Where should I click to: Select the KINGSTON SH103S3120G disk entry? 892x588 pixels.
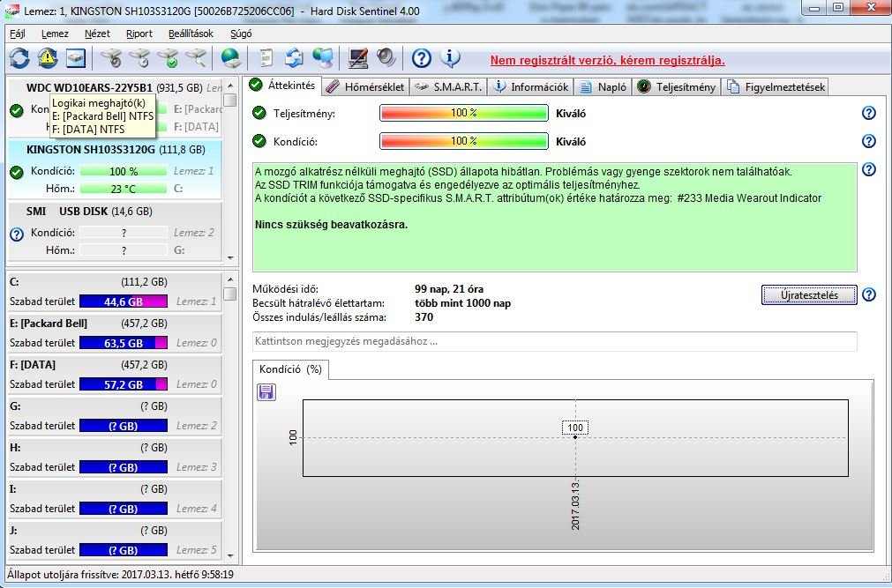click(115, 169)
